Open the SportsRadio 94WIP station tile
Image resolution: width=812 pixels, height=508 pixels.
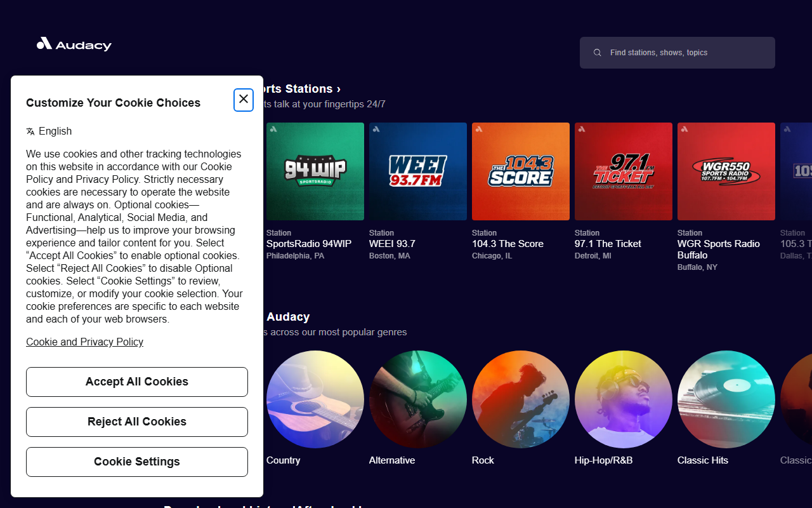click(x=315, y=171)
